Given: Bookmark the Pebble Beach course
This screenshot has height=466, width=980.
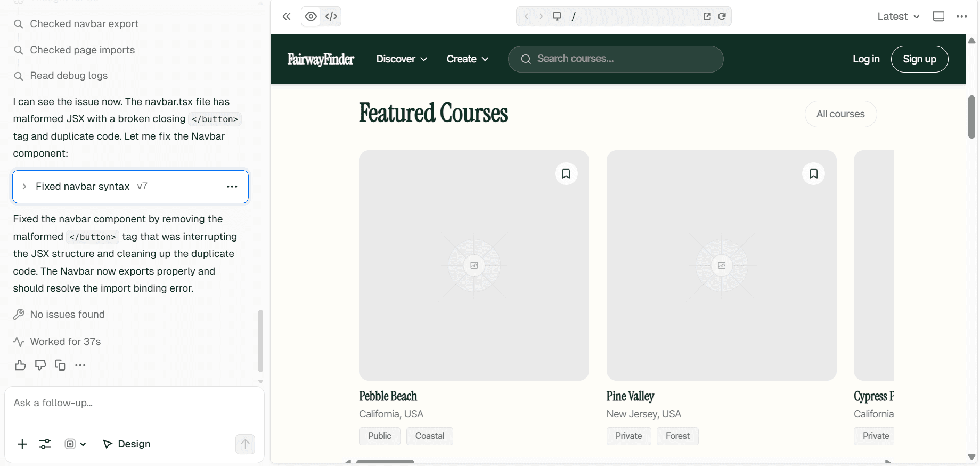Looking at the screenshot, I should (566, 174).
